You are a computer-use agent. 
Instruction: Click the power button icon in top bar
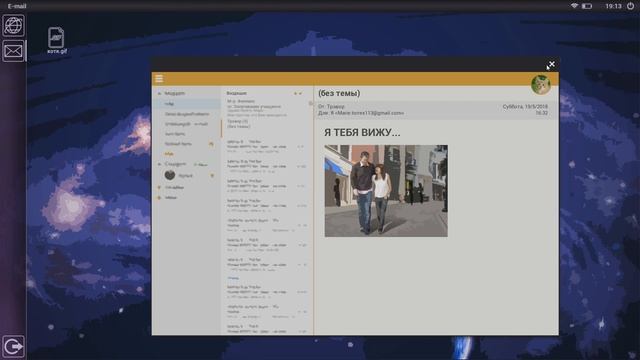tap(631, 6)
